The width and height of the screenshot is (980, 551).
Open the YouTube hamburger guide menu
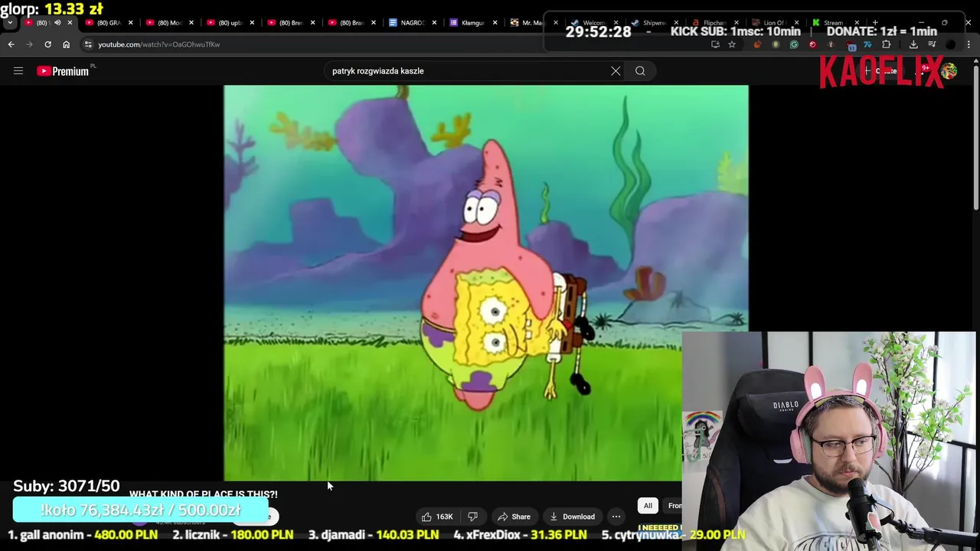click(x=18, y=71)
